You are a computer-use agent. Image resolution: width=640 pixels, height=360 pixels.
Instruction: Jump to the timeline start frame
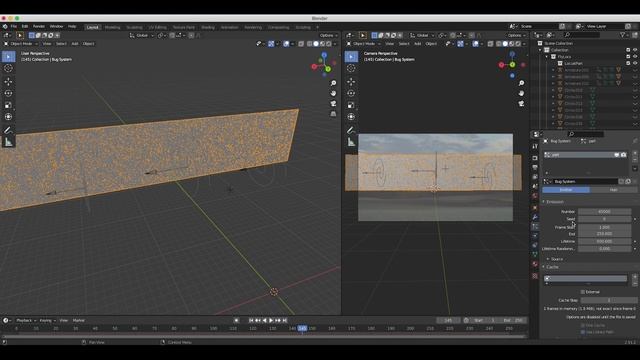pos(251,320)
